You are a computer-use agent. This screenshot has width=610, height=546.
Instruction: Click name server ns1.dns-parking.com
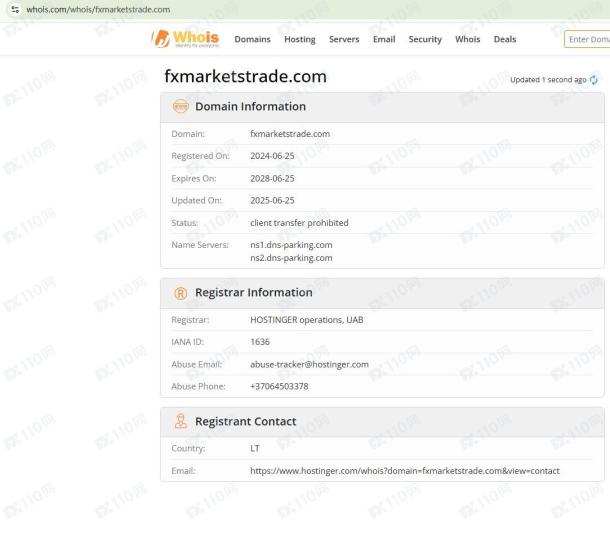click(291, 245)
